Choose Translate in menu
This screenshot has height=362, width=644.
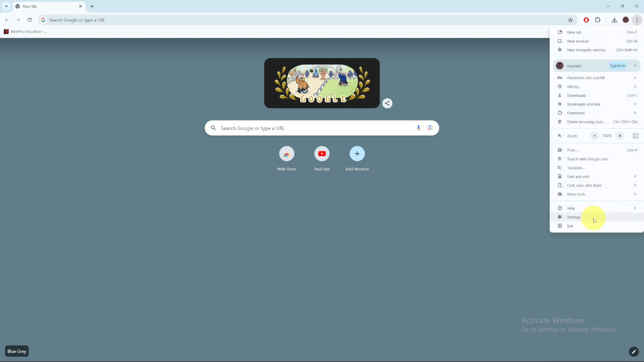pyautogui.click(x=597, y=168)
